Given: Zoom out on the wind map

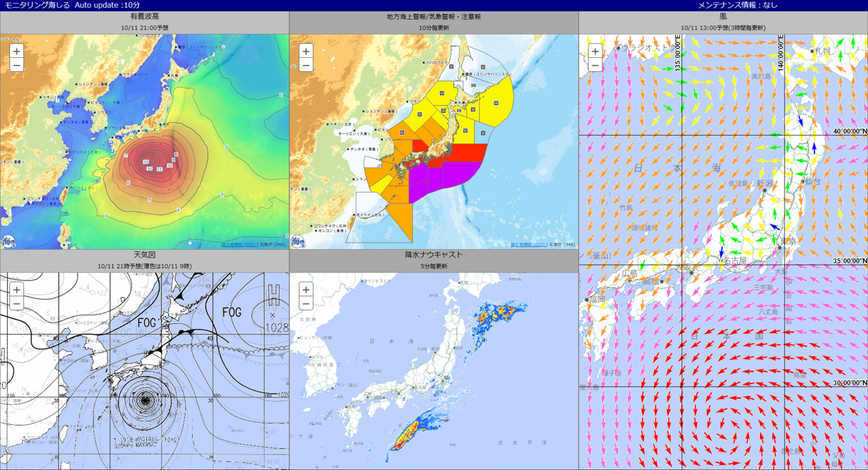Looking at the screenshot, I should click(595, 66).
